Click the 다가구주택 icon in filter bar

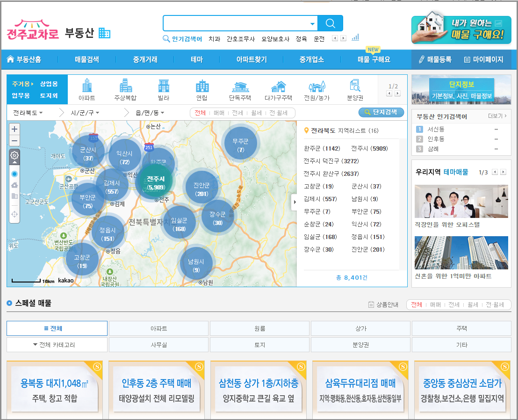pyautogui.click(x=279, y=87)
